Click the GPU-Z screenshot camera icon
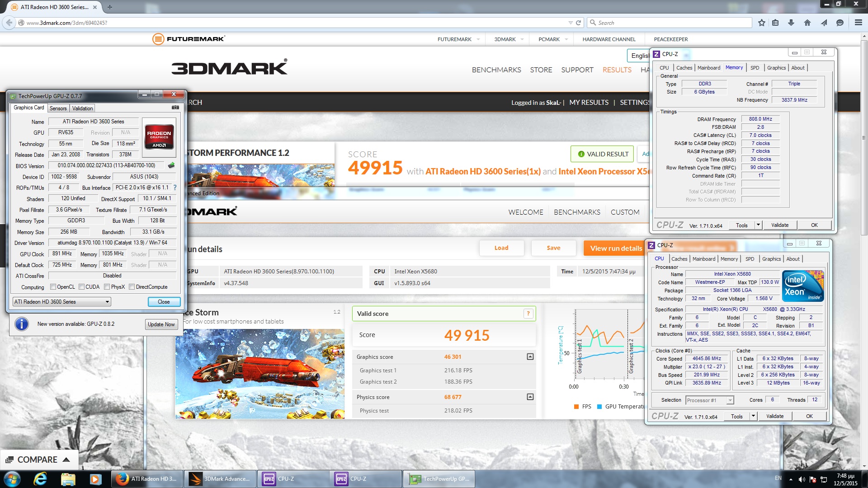Image resolution: width=868 pixels, height=488 pixels. [x=175, y=108]
